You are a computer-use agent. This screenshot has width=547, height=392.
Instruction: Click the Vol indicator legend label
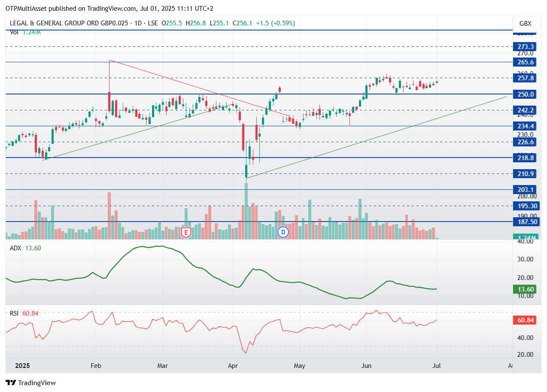point(14,32)
